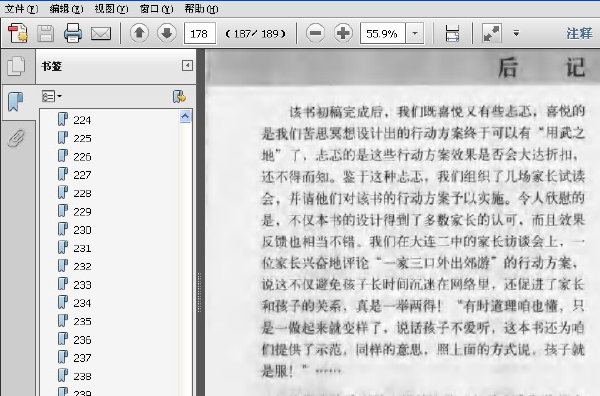The image size is (600, 396).
Task: Select bookmark 224
Action: click(75, 120)
